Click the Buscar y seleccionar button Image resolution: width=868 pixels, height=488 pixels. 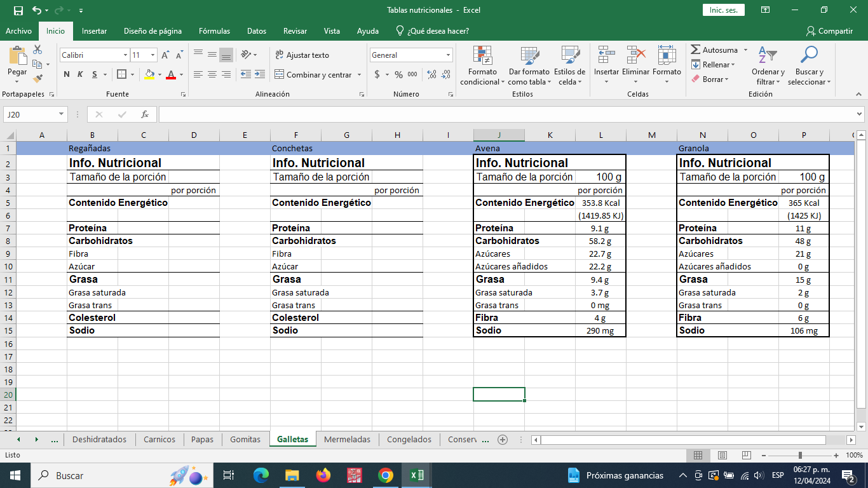(x=809, y=65)
